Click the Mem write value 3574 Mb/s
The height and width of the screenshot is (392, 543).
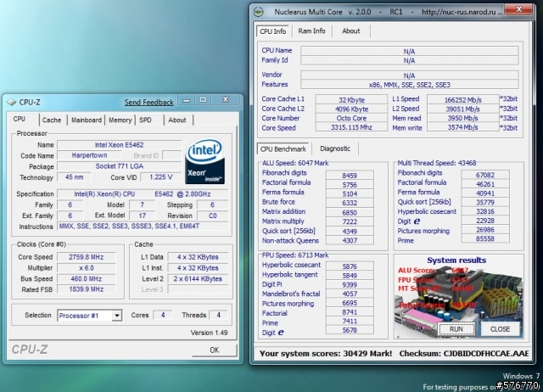coord(463,127)
